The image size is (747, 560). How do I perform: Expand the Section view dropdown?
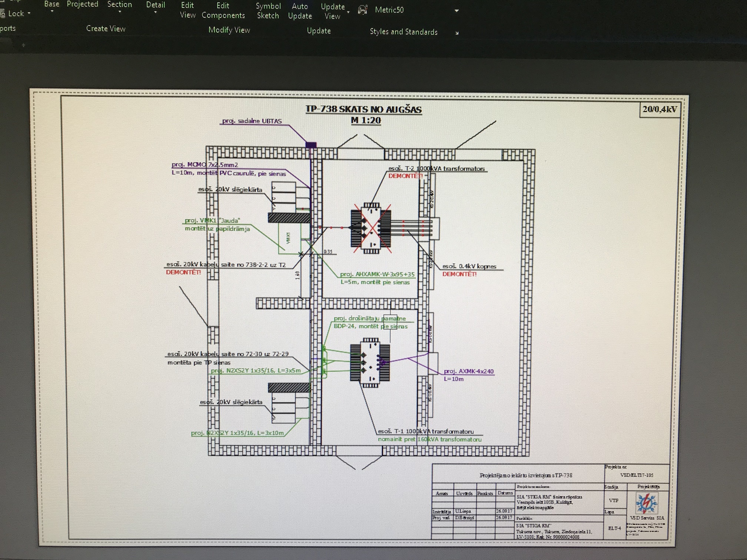coord(120,12)
